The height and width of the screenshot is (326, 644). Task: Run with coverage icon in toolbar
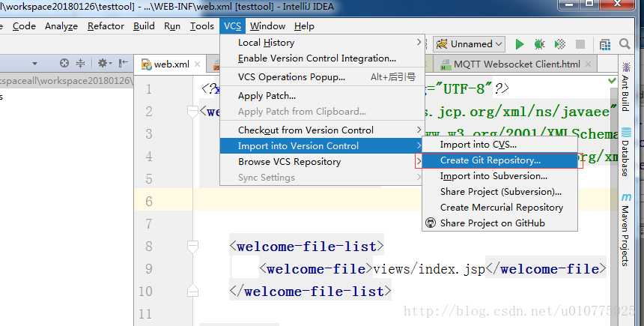[x=560, y=44]
